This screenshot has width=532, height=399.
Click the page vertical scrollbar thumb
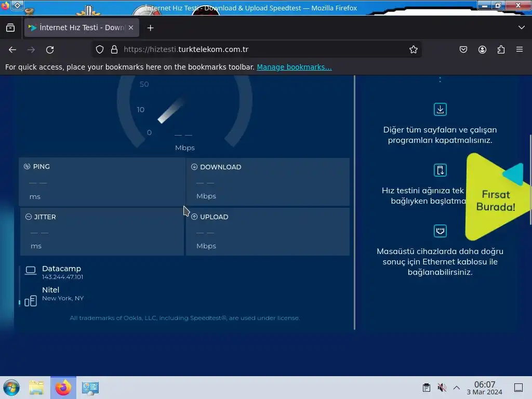530,180
